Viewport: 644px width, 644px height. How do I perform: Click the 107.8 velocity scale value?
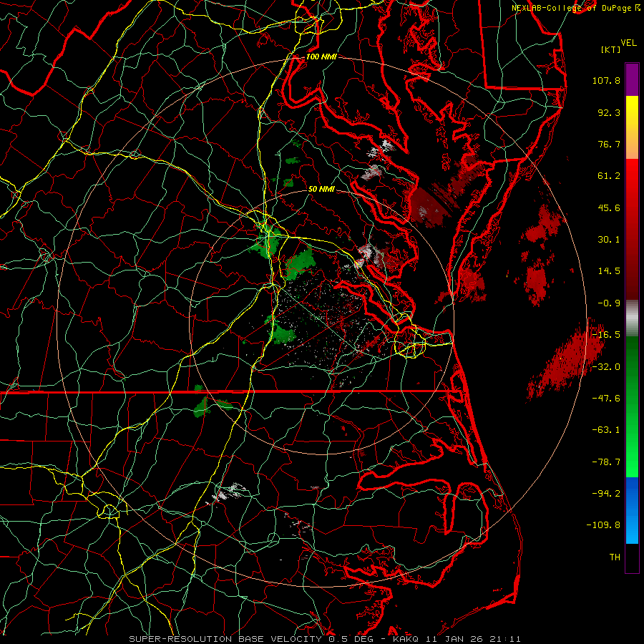[606, 80]
